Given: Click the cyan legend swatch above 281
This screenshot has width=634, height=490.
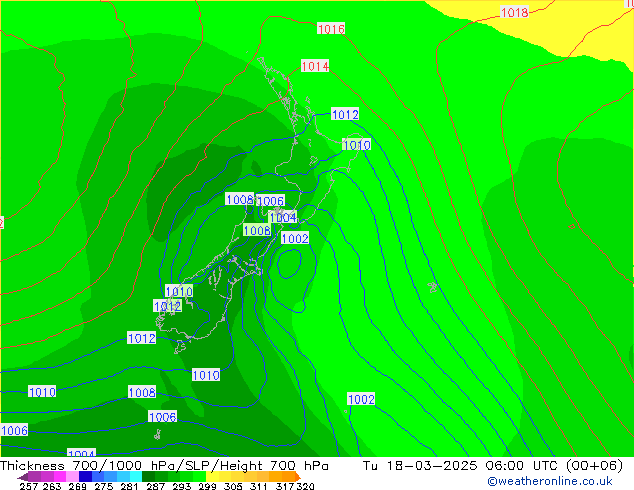Looking at the screenshot, I should [x=136, y=477].
